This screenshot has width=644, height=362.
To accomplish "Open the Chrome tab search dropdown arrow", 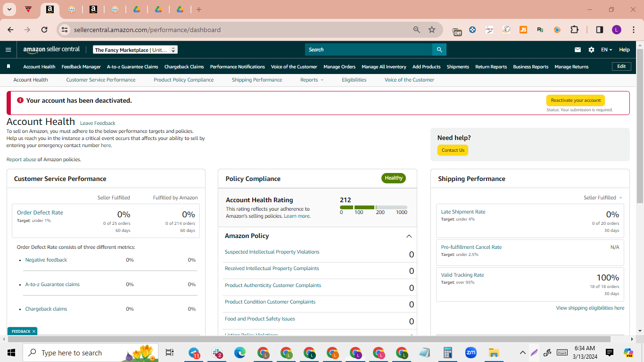I will (x=9, y=9).
